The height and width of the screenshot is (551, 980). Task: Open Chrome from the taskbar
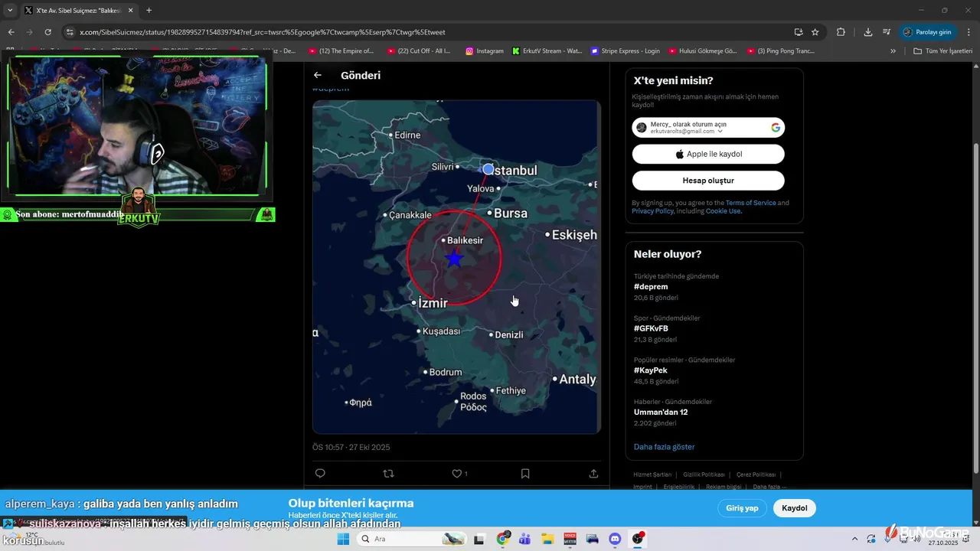[503, 539]
